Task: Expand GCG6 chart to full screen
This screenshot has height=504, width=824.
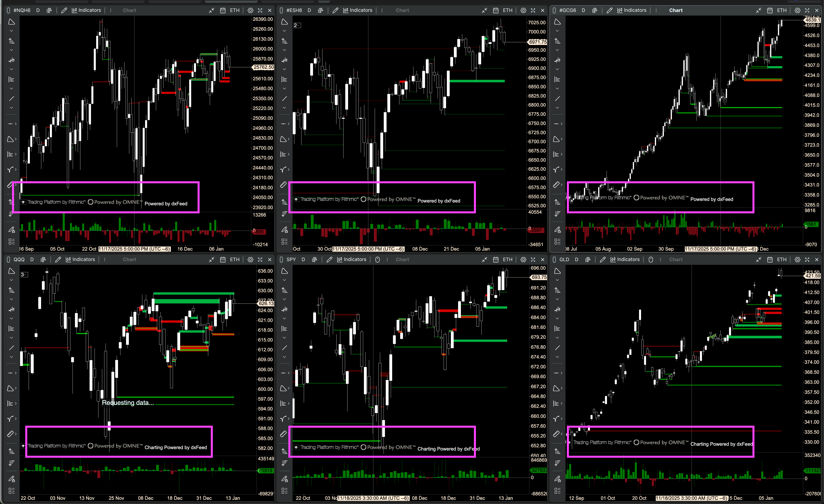Action: (x=807, y=10)
